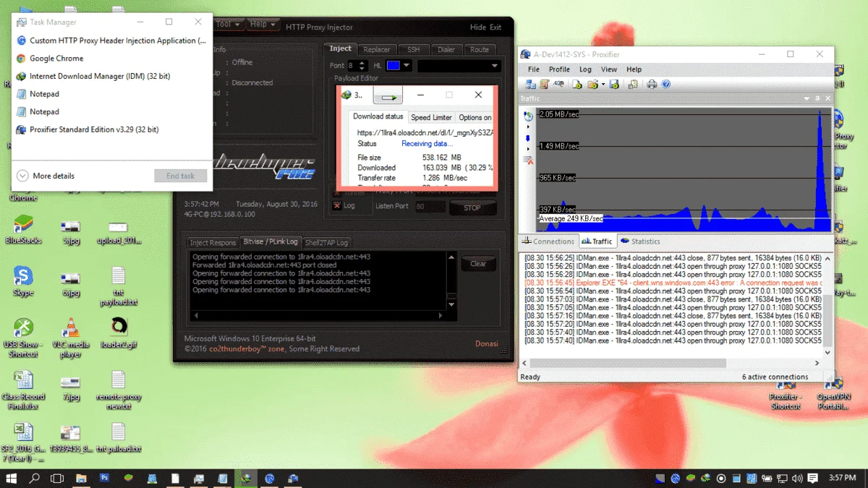The width and height of the screenshot is (868, 488).
Task: Pin the Proxifier Traffic pane
Action: [817, 98]
